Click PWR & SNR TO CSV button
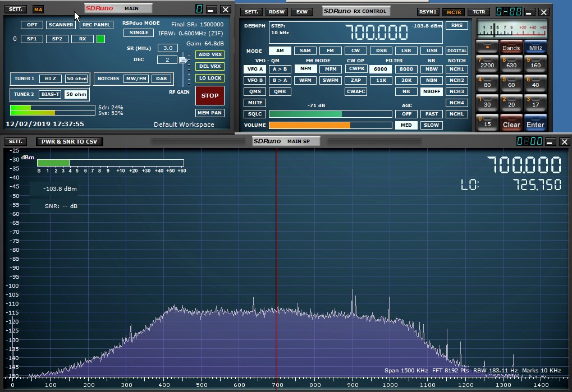 coord(69,141)
